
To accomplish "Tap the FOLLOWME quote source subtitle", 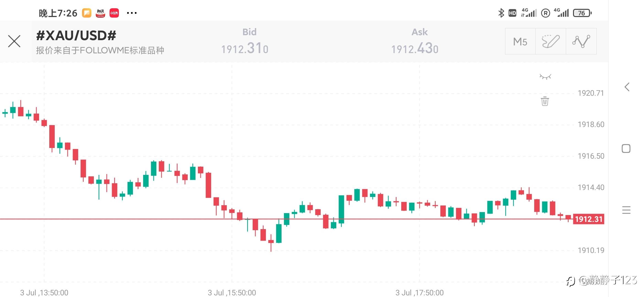I will pos(100,50).
